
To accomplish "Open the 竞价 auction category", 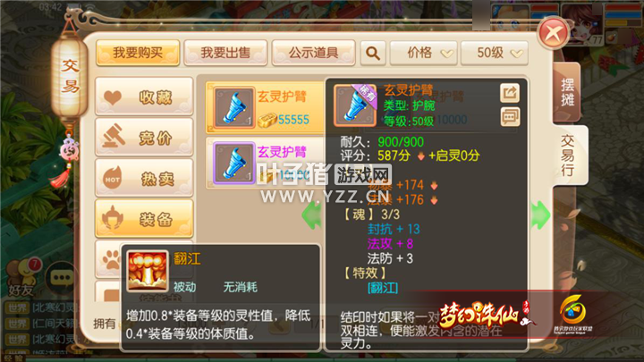I will tap(144, 138).
